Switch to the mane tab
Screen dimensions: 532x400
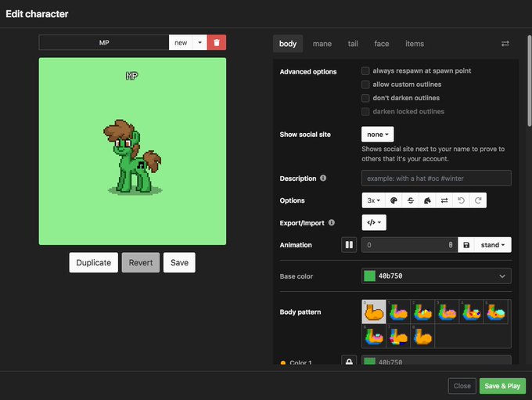pyautogui.click(x=322, y=44)
